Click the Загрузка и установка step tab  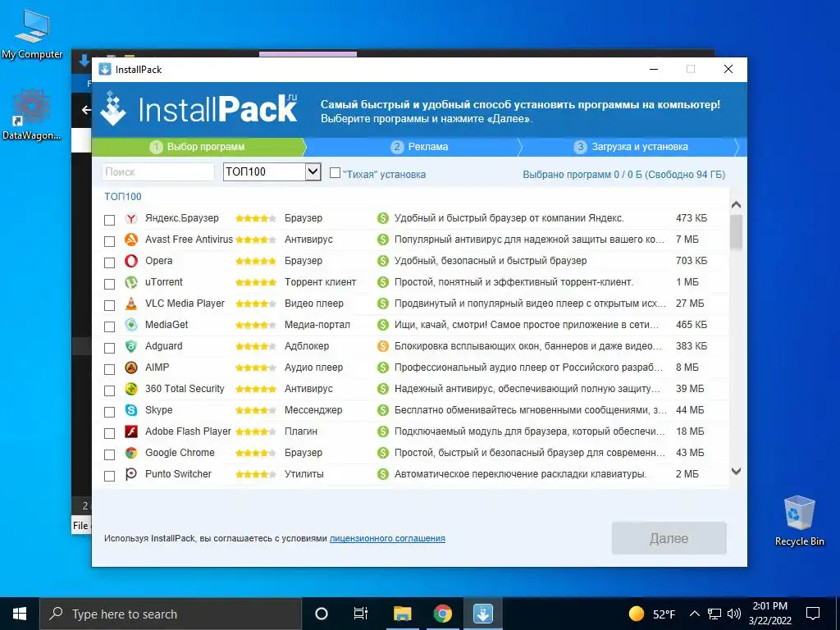click(x=631, y=147)
